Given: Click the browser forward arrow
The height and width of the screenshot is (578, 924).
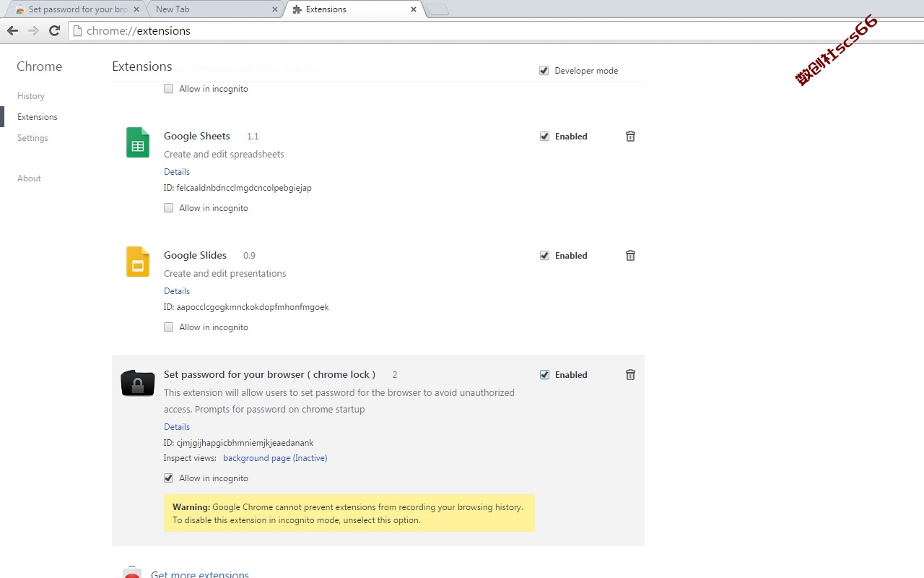Looking at the screenshot, I should (33, 30).
